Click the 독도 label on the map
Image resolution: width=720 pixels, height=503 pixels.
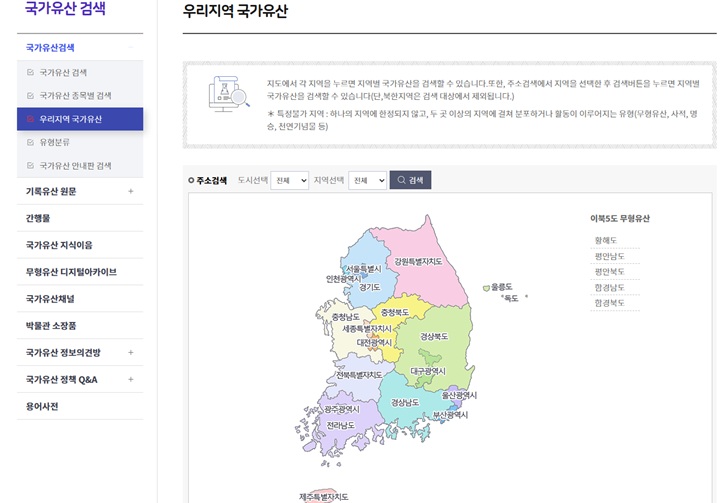(x=511, y=298)
